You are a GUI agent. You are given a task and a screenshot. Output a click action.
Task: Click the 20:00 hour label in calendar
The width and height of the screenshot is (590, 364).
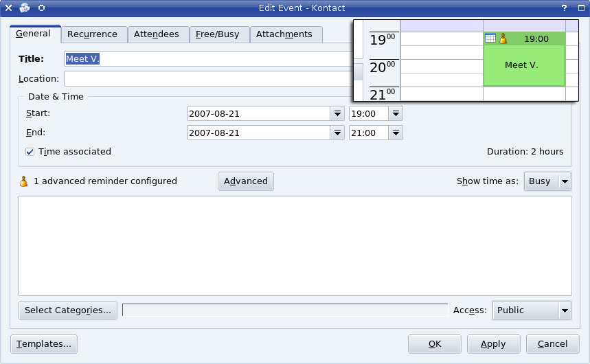(383, 67)
